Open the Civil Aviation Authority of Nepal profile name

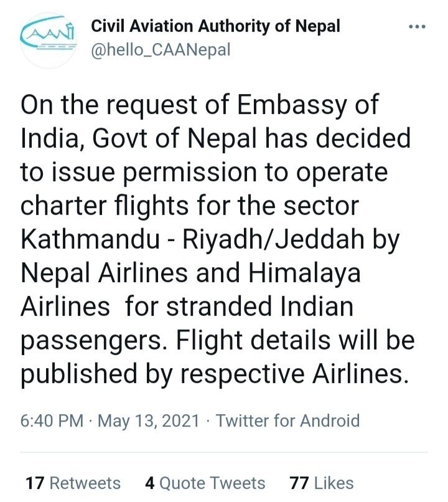[x=215, y=27]
